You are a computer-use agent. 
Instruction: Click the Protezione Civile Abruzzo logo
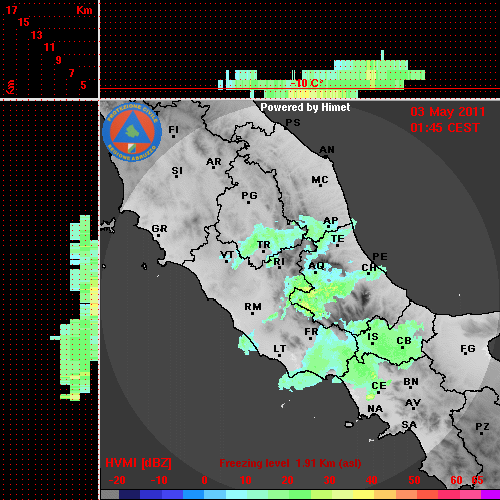tap(132, 132)
